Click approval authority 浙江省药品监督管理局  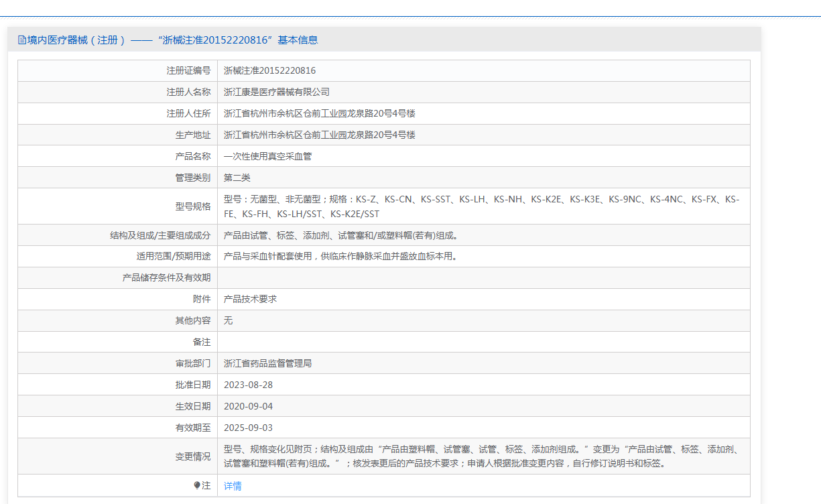click(267, 364)
